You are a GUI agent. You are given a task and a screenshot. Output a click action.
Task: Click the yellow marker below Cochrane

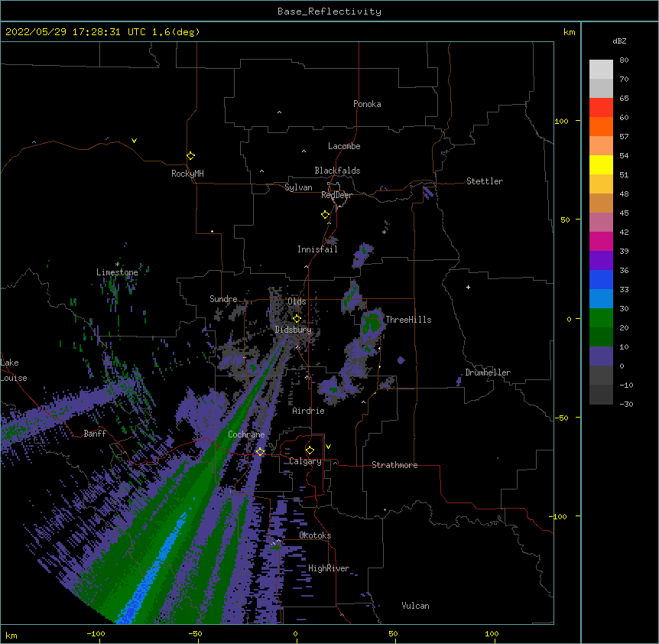click(x=260, y=451)
